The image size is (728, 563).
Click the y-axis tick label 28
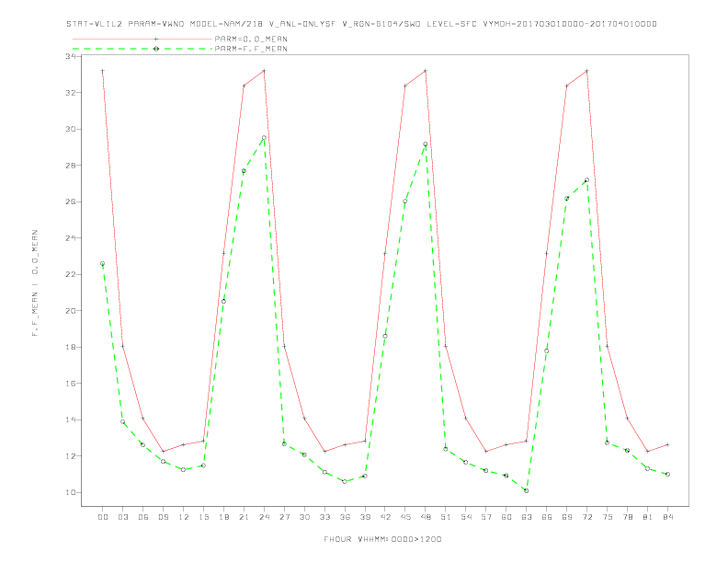tap(71, 166)
